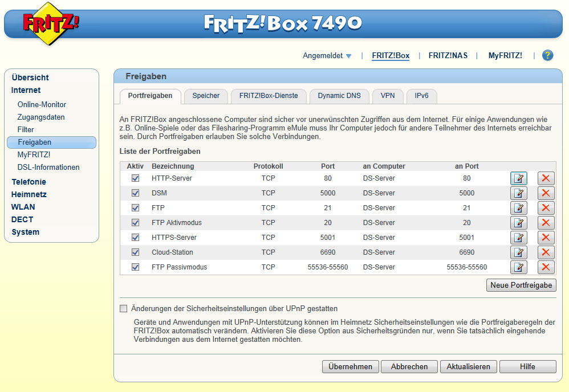Screen dimensions: 569x392
Task: Toggle Aktiv checkbox for HTTPS-Server
Action: (135, 238)
